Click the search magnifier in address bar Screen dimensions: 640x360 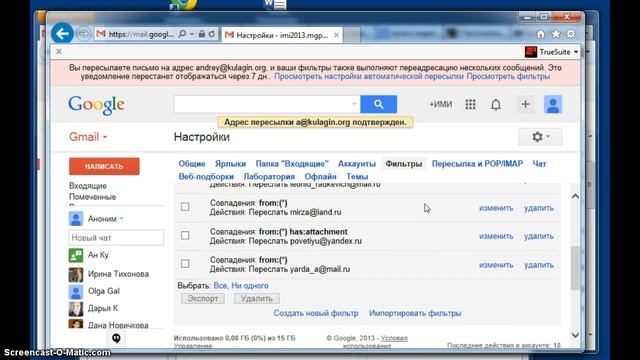coord(182,34)
